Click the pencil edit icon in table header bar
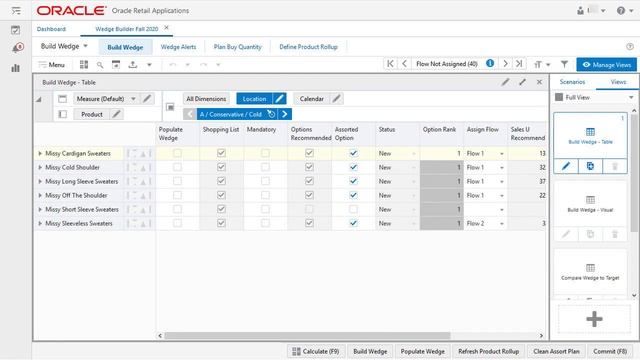The height and width of the screenshot is (360, 640). [505, 82]
